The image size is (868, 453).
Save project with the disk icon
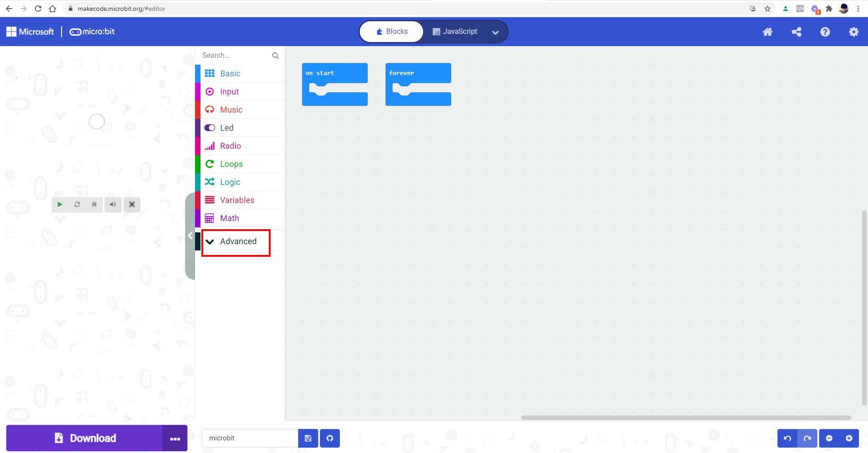click(308, 438)
